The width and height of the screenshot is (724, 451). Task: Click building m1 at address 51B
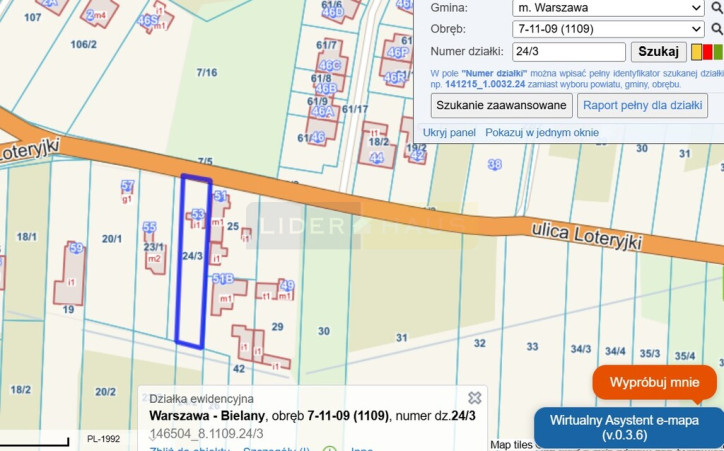tap(226, 298)
